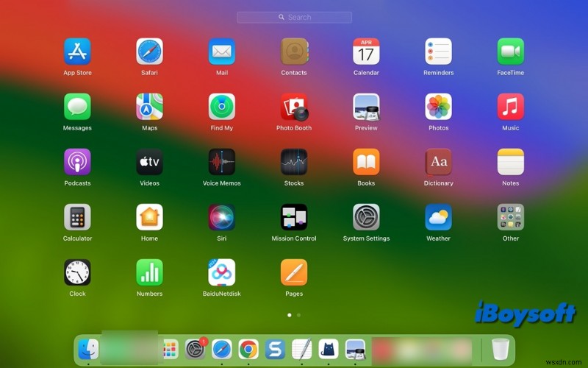
Task: Open System Settings with badge in Dock
Action: tap(196, 349)
